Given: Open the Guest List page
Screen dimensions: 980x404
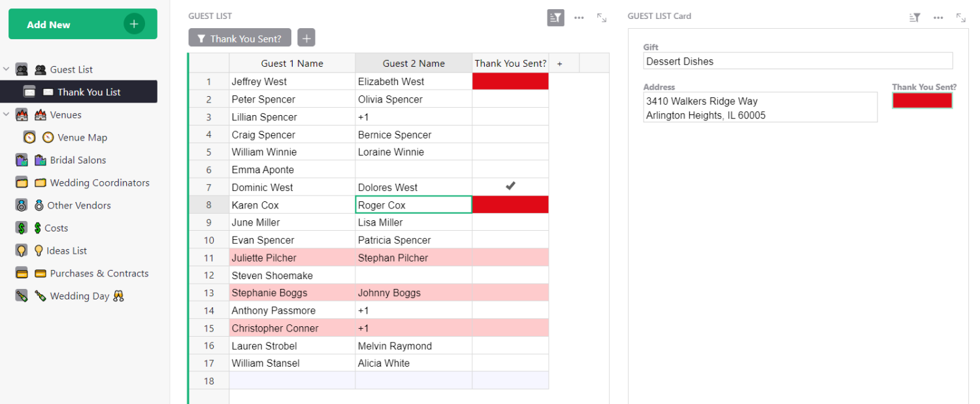Looking at the screenshot, I should click(x=71, y=69).
